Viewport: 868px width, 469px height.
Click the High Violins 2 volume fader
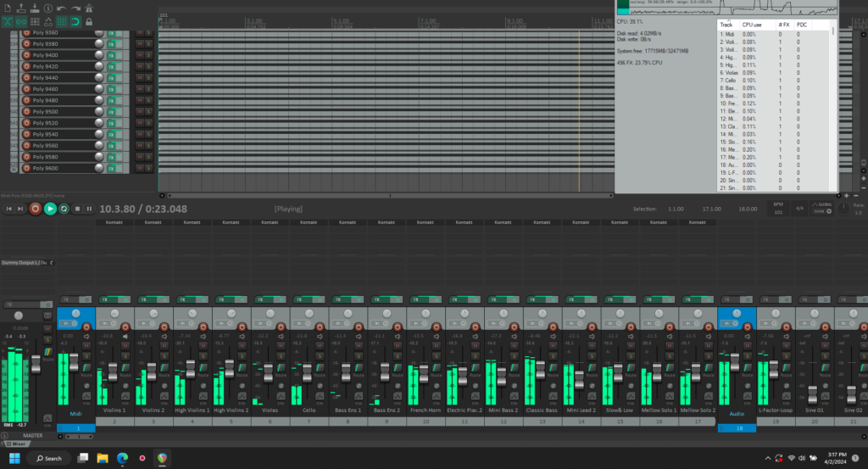[x=229, y=368]
